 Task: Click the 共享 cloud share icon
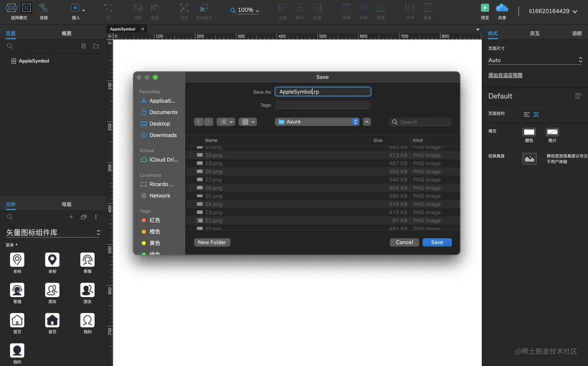tap(502, 8)
